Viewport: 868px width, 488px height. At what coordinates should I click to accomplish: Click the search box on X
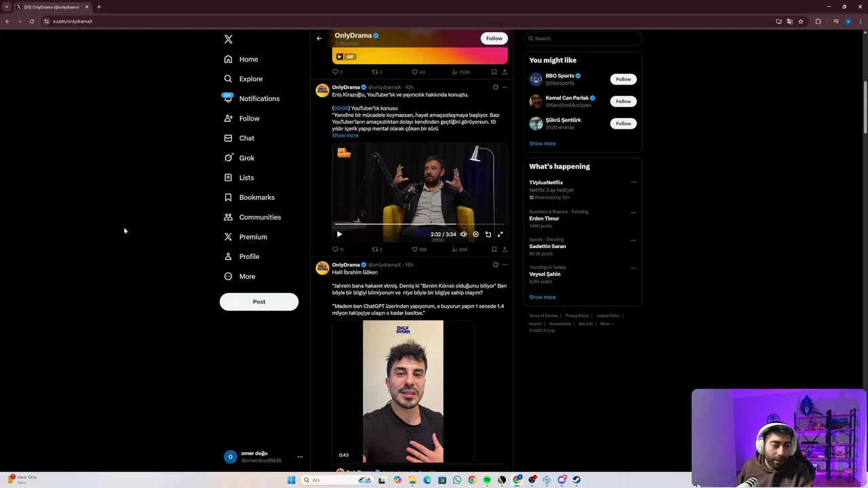pyautogui.click(x=583, y=39)
